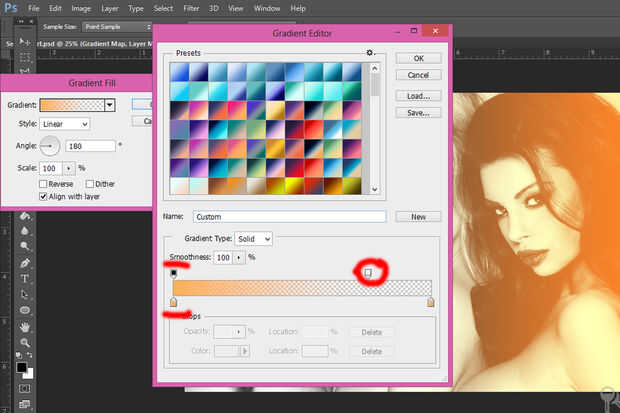Select the Zoom tool in the toolbar
Screen dimensions: 620x413
click(25, 343)
